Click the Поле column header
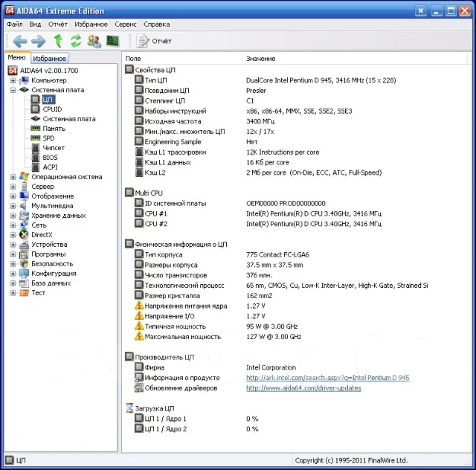This screenshot has height=470, width=476. click(182, 59)
